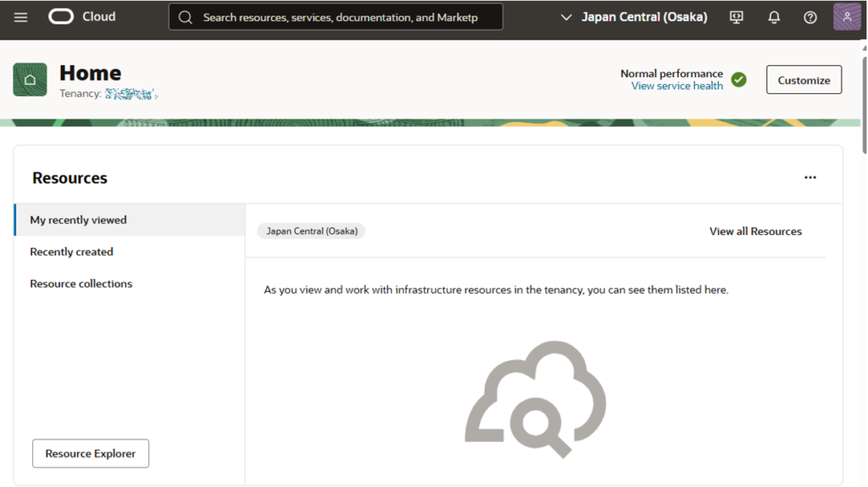Click the Customize button
The height and width of the screenshot is (487, 868).
pyautogui.click(x=804, y=80)
